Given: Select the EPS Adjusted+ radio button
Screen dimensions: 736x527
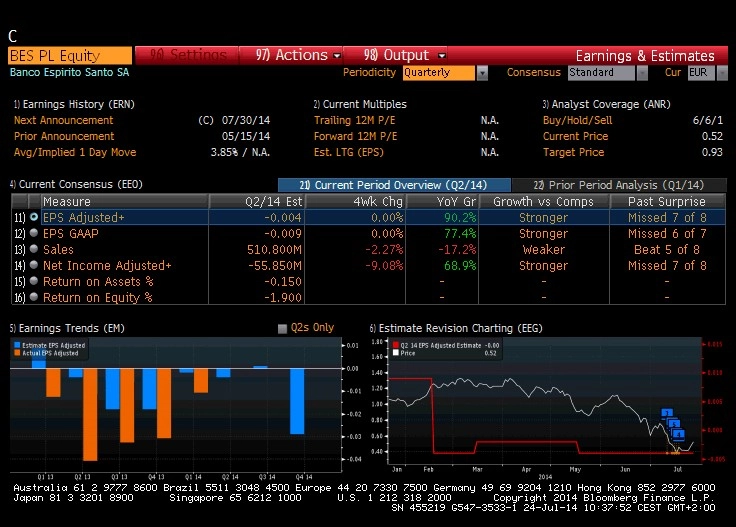Looking at the screenshot, I should (x=34, y=217).
